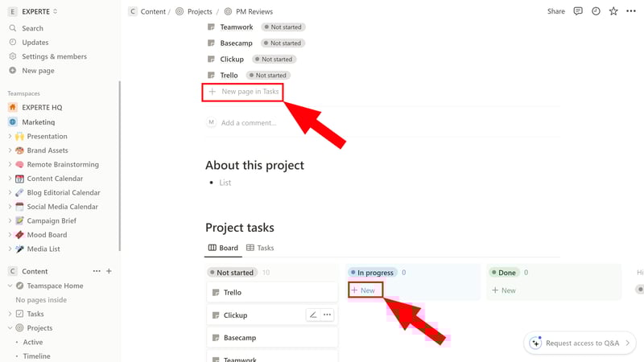This screenshot has height=362, width=644.
Task: Open the three-dot page menu at top right
Action: click(631, 11)
